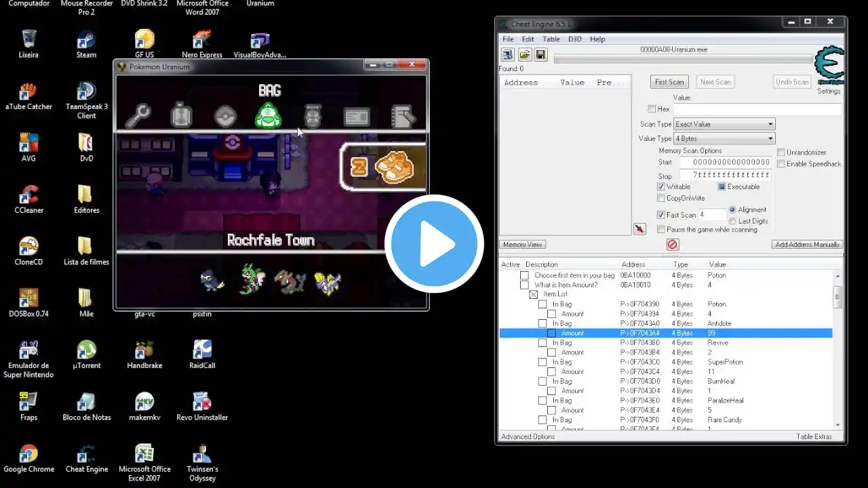
Task: Select the jar icon in Pokemon Uranium menu
Action: [313, 116]
